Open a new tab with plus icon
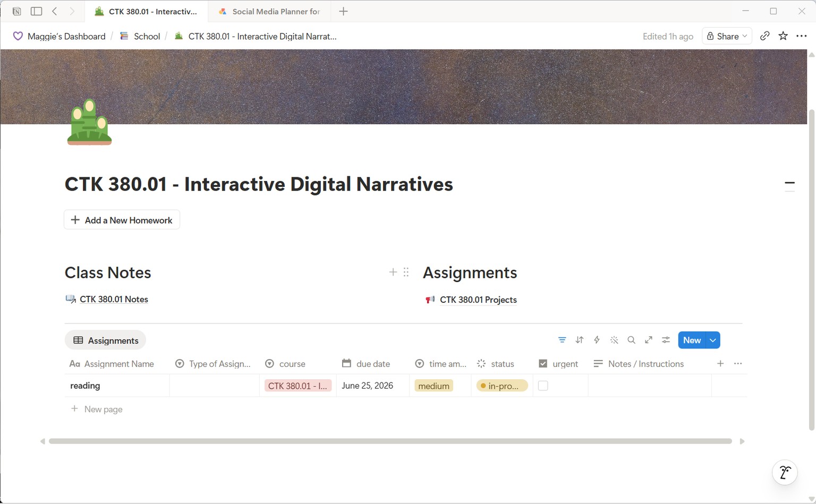Image resolution: width=816 pixels, height=504 pixels. (x=344, y=11)
